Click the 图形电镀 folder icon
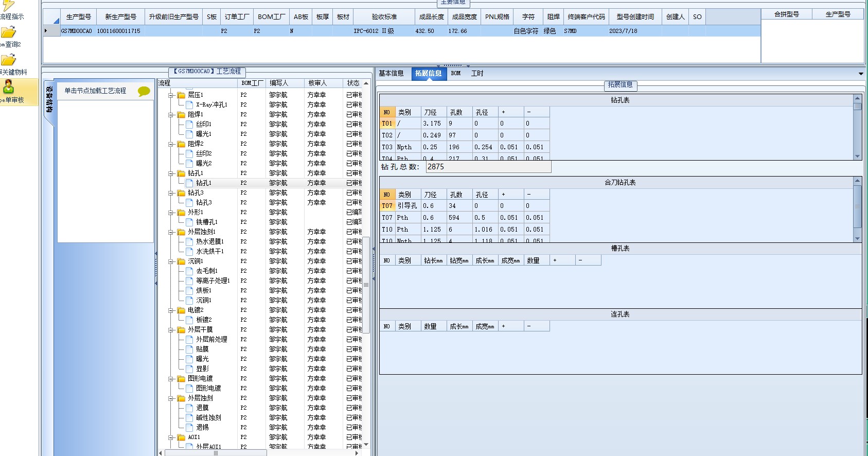 click(181, 379)
